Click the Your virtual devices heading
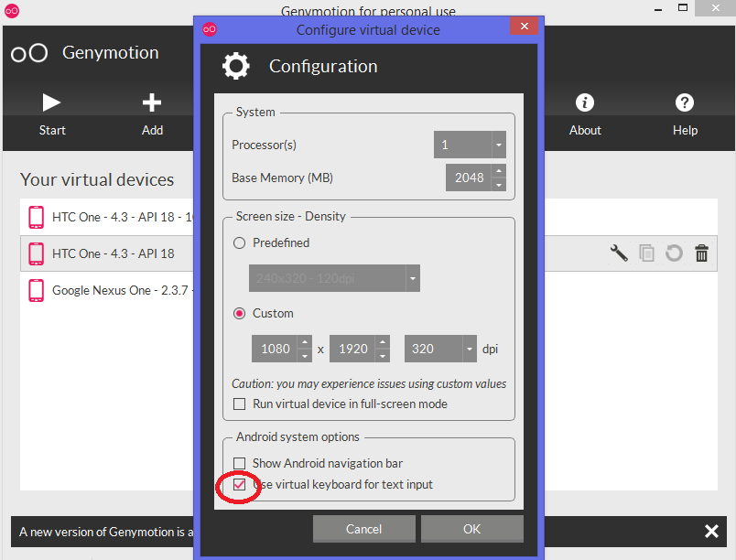 (97, 179)
